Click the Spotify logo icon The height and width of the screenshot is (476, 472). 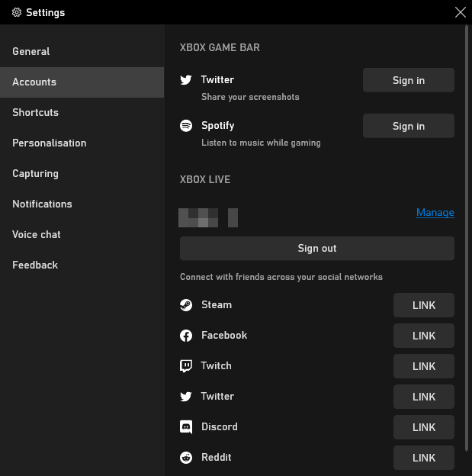186,125
